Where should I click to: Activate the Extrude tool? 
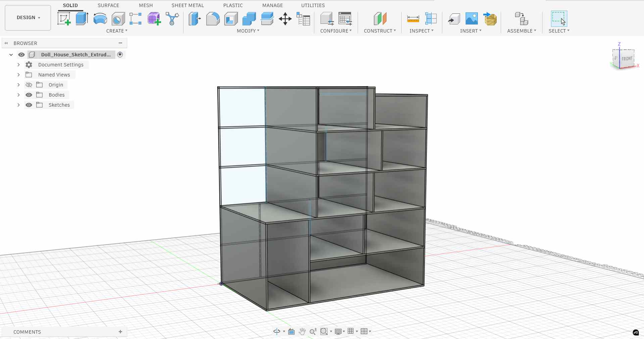click(x=82, y=19)
